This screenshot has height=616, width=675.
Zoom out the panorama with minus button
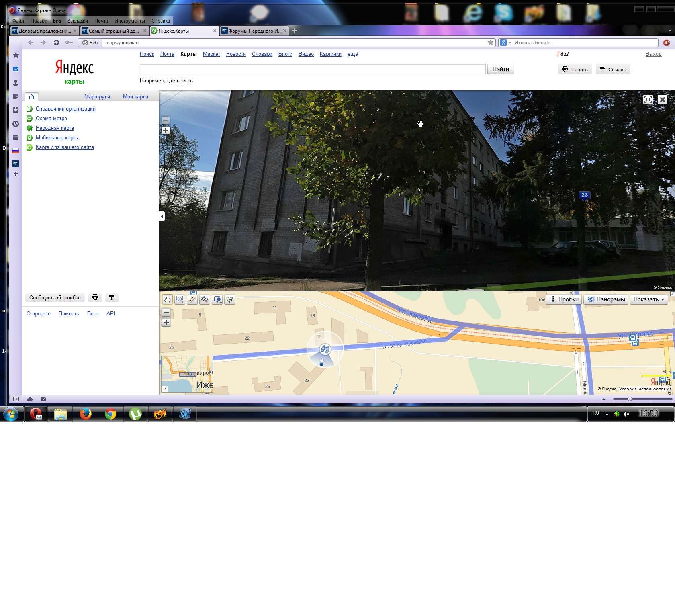pos(166,120)
